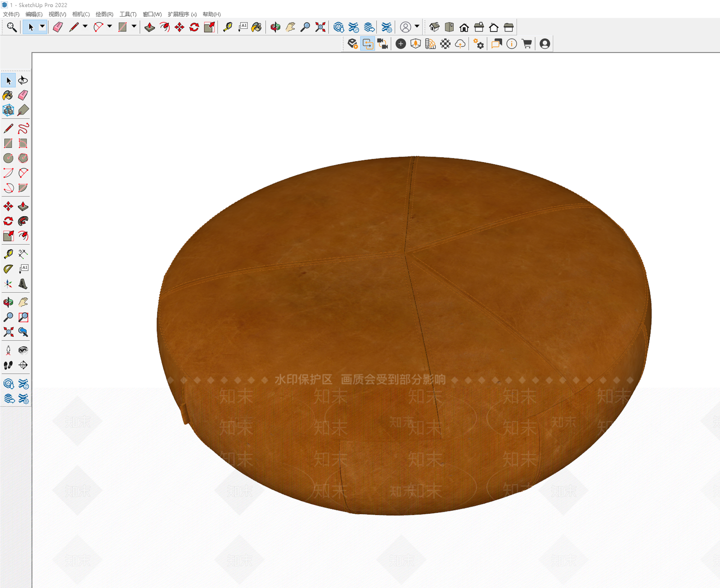Choose the Dimension tool
Viewport: 720px width, 588px height.
pos(23,254)
